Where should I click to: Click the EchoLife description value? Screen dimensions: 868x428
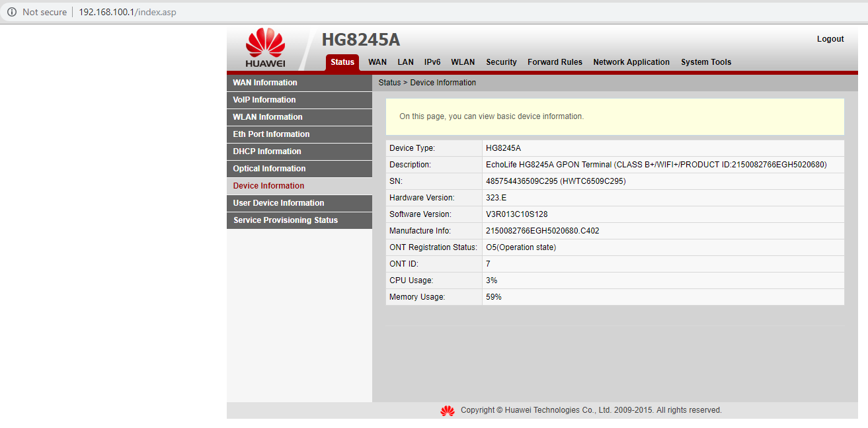click(x=656, y=165)
